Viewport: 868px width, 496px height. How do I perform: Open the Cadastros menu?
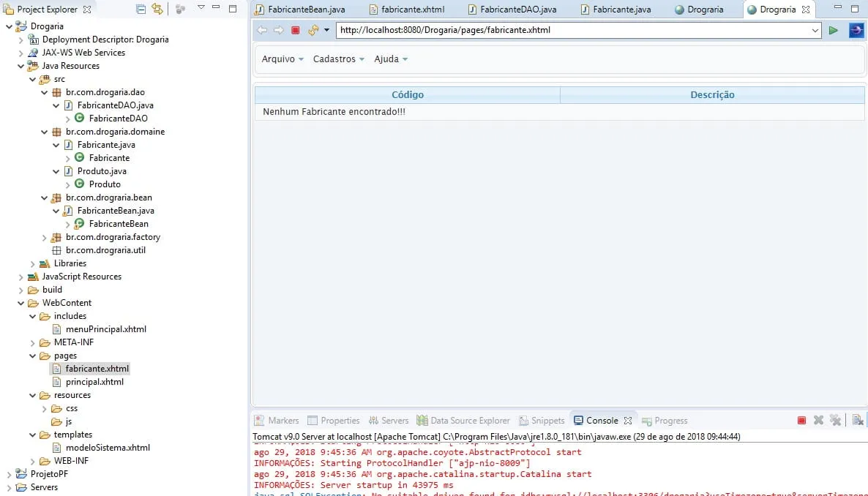(x=338, y=59)
